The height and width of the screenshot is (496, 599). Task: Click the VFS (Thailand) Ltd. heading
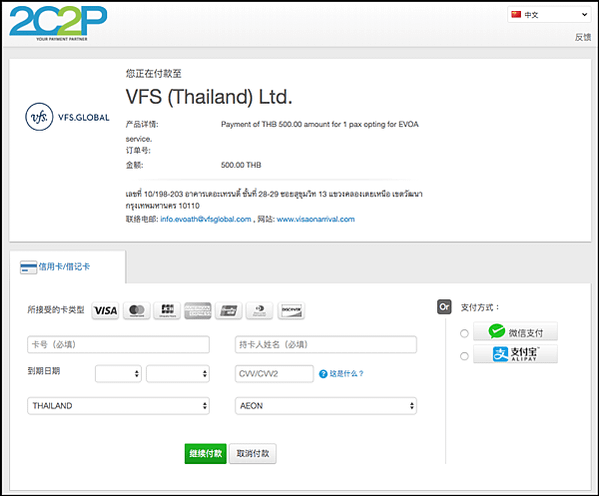pos(209,97)
